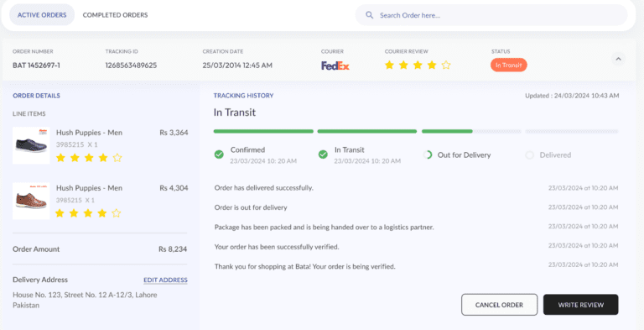Click order amount Rs 8,234
Viewport: 644px width, 330px height.
pyautogui.click(x=173, y=249)
